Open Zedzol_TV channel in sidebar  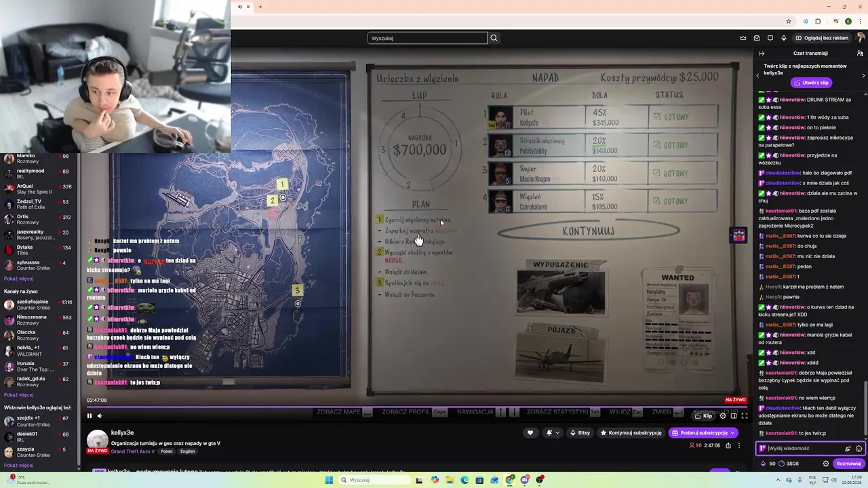pos(40,204)
